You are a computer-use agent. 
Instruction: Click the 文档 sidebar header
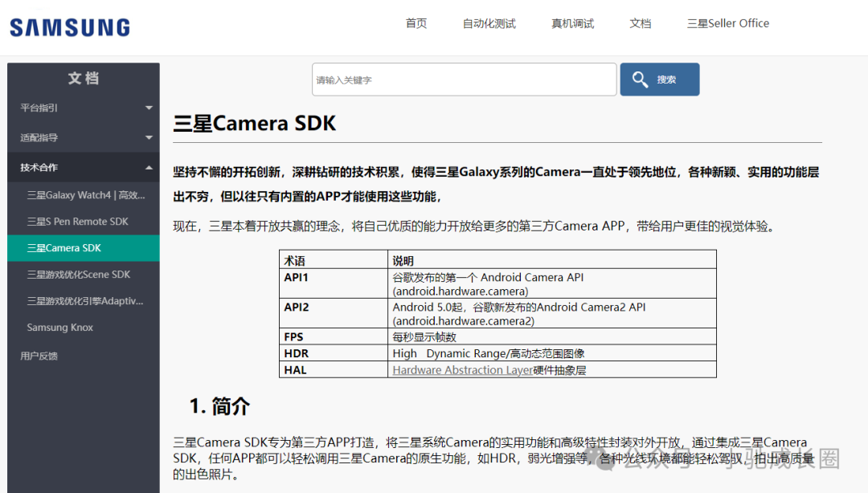coord(84,78)
